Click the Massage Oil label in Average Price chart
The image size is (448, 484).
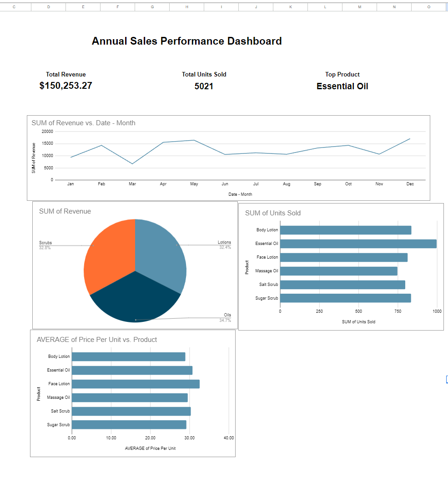point(58,397)
